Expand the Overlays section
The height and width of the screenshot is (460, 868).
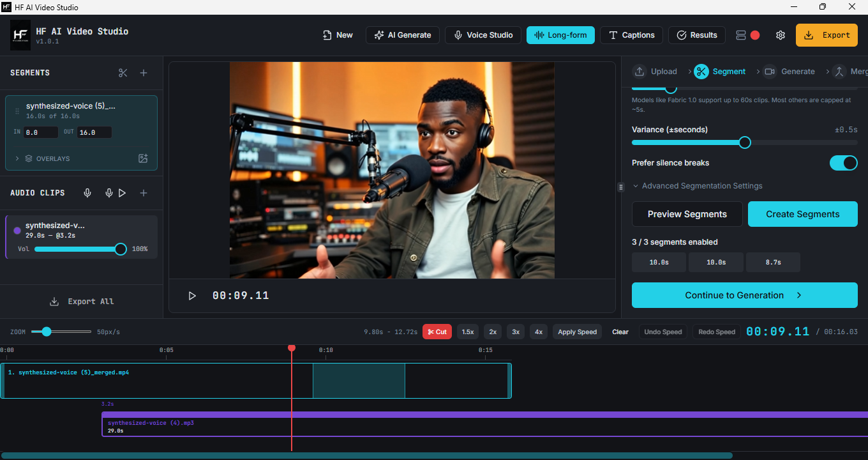tap(42, 158)
